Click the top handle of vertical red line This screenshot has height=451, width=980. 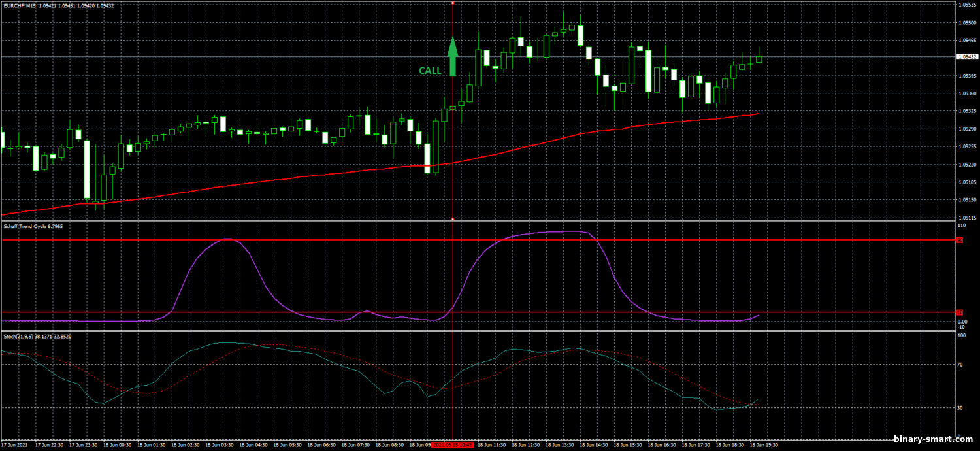453,3
